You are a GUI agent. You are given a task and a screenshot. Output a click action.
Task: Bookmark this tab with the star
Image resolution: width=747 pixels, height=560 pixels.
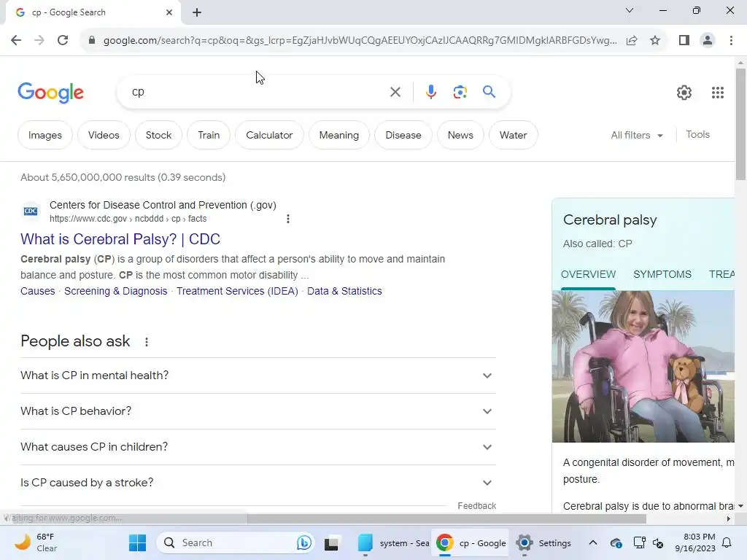(655, 40)
